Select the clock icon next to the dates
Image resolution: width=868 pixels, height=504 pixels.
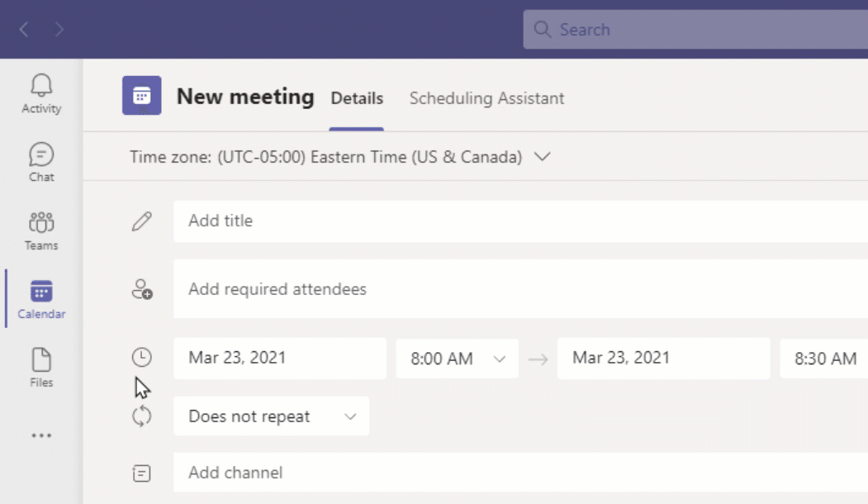141,358
